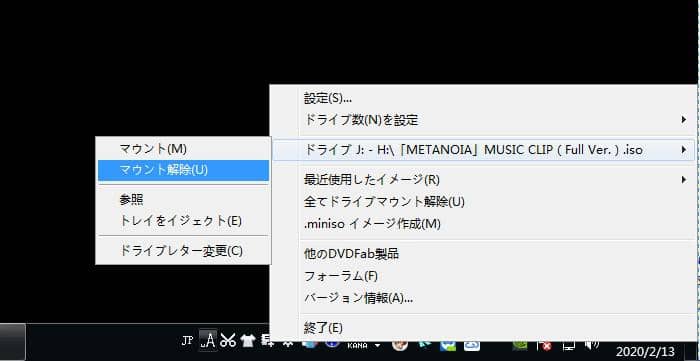Click the IME input mode A icon
Viewport: 700px width, 361px height.
click(208, 341)
